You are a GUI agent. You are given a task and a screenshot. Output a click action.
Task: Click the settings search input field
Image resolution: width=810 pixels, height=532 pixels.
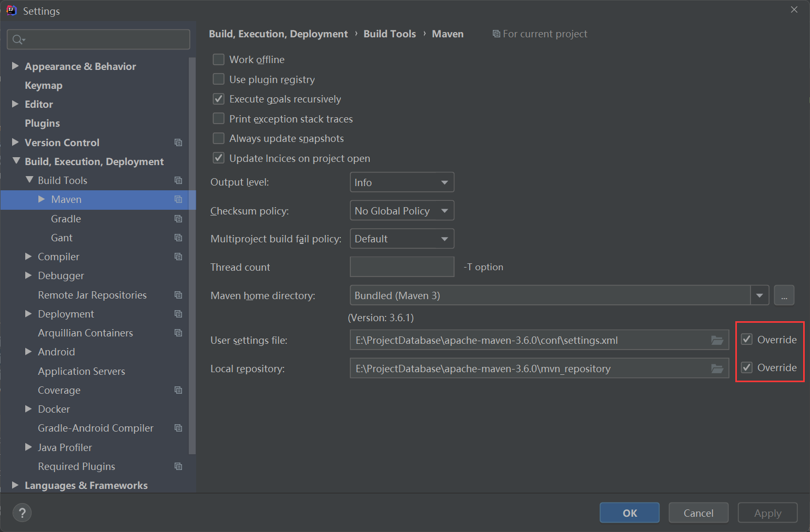pyautogui.click(x=98, y=39)
